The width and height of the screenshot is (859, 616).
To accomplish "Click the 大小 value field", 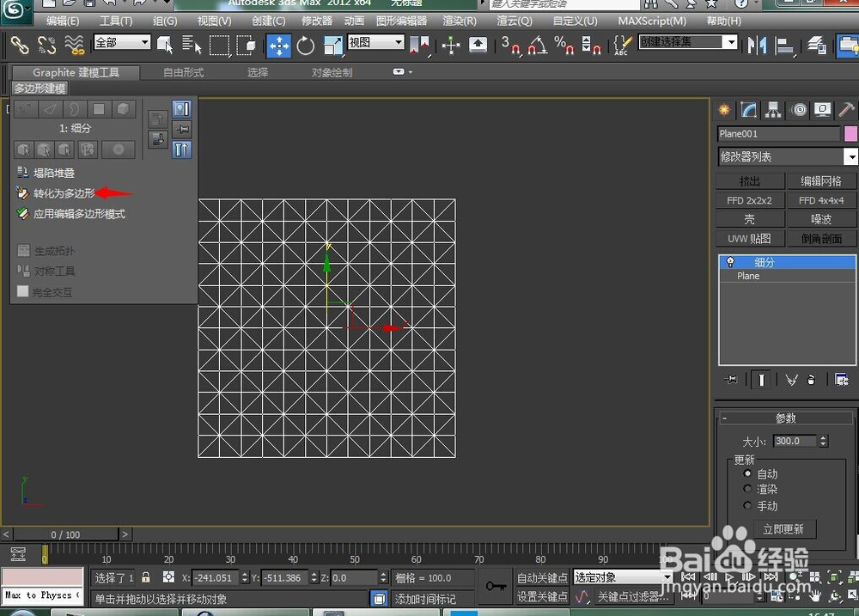I will point(795,441).
